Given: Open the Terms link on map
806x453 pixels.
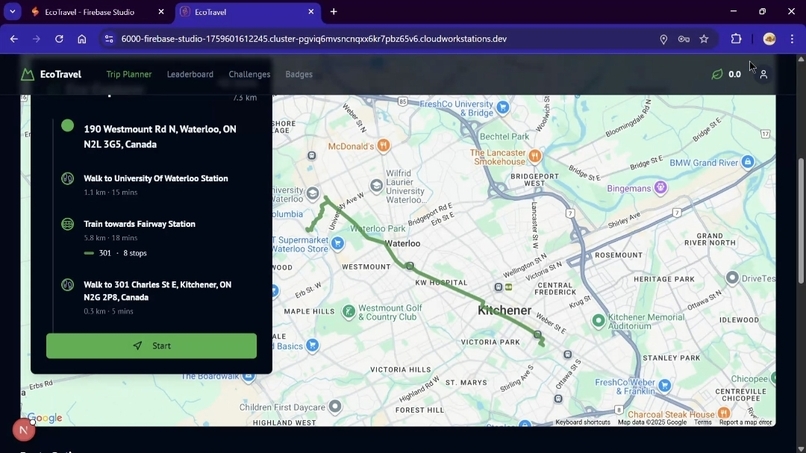Looking at the screenshot, I should pyautogui.click(x=703, y=422).
